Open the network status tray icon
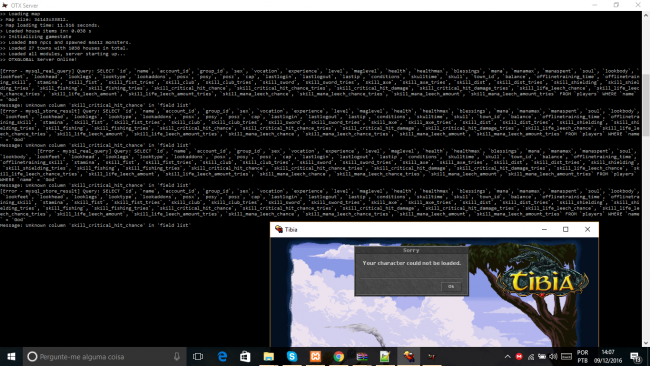 (531, 356)
